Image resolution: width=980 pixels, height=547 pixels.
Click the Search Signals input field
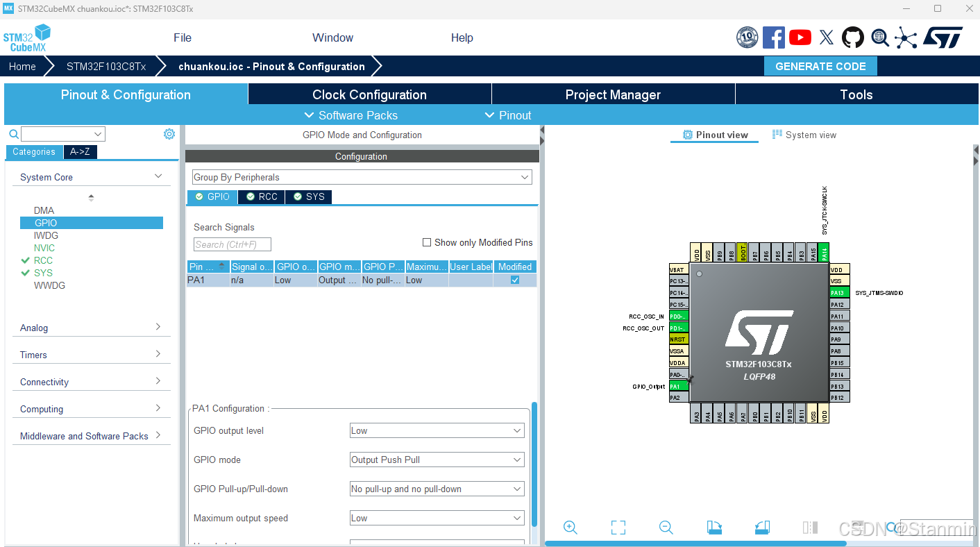(x=233, y=244)
